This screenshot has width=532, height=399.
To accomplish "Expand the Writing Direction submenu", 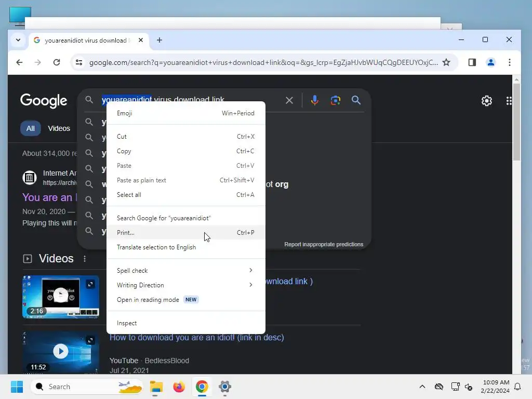I will [185, 285].
